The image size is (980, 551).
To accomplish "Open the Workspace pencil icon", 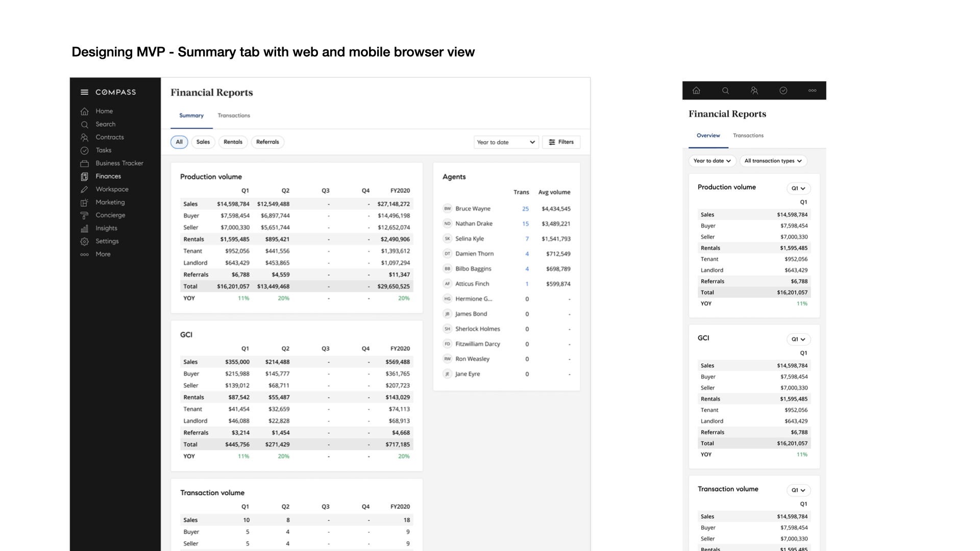I will tap(84, 189).
